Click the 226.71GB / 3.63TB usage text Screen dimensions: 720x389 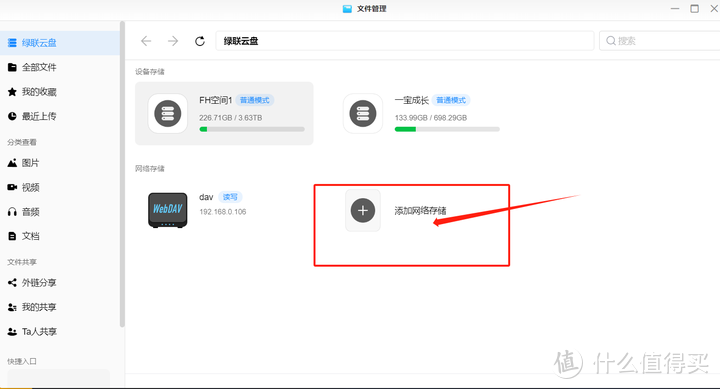(231, 118)
